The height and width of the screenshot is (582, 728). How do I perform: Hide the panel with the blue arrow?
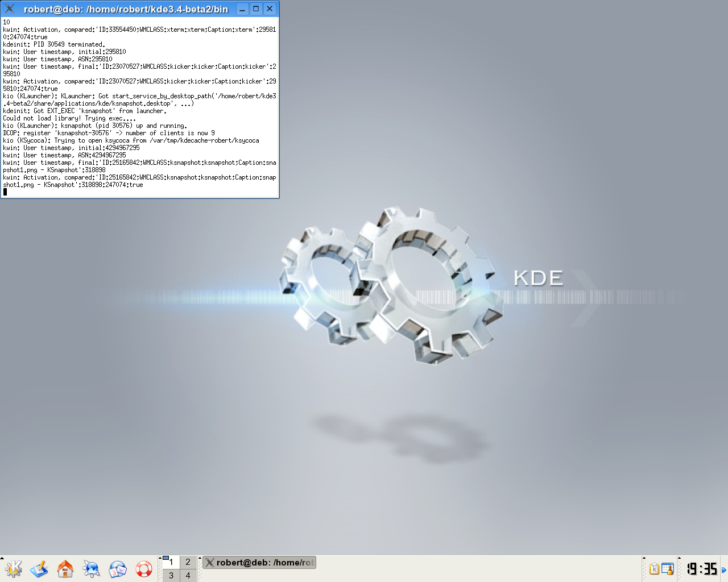[x=724, y=569]
